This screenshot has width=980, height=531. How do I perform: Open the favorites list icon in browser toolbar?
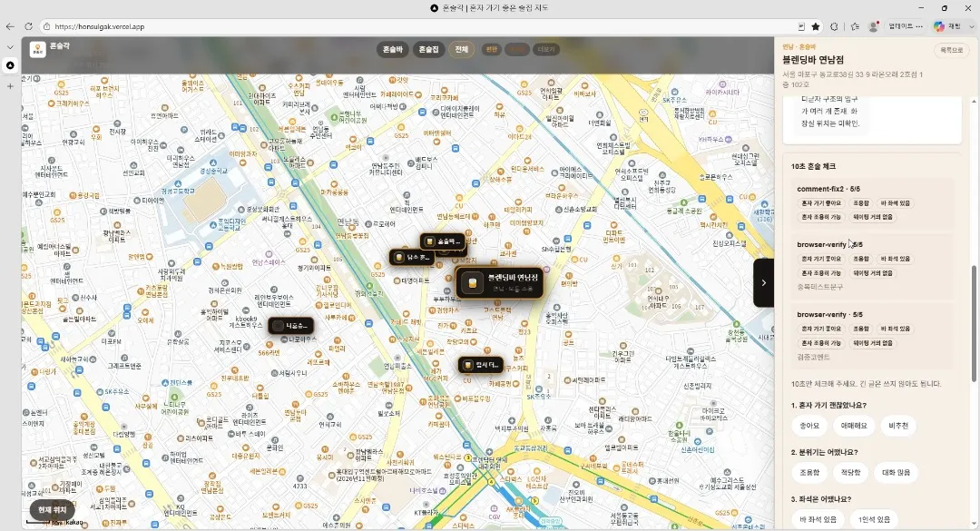coord(855,26)
